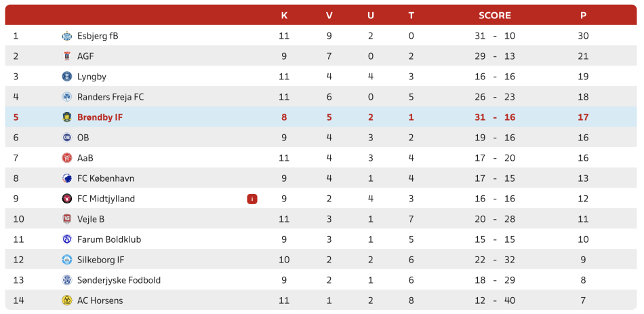
Task: Click the Randers Freja FC logo
Action: [x=67, y=97]
